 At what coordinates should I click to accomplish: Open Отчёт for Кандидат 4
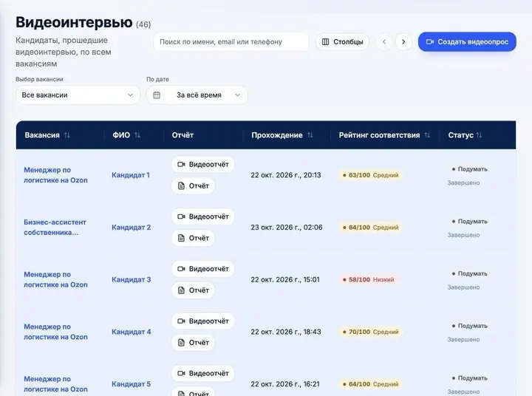[x=193, y=342]
